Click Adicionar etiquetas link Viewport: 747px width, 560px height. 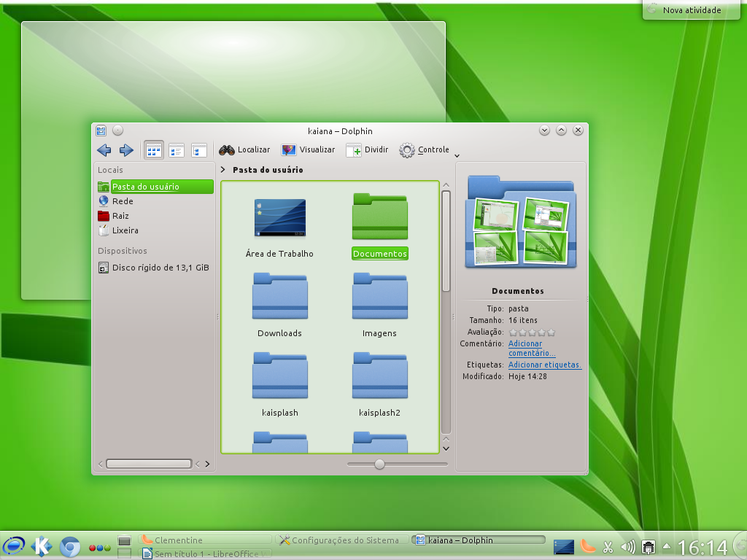(544, 365)
